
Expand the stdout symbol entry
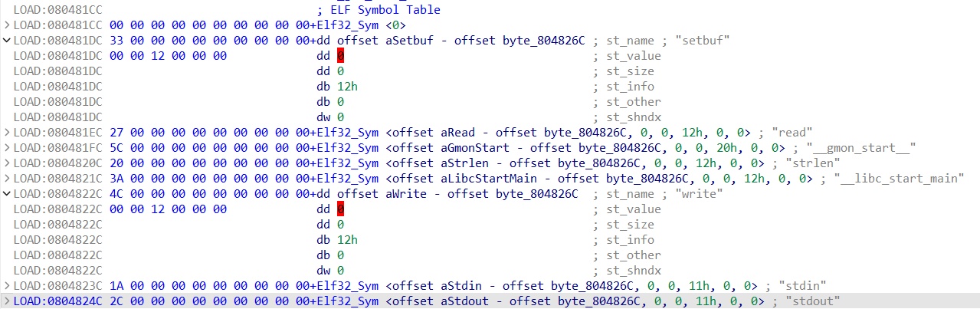[7, 301]
